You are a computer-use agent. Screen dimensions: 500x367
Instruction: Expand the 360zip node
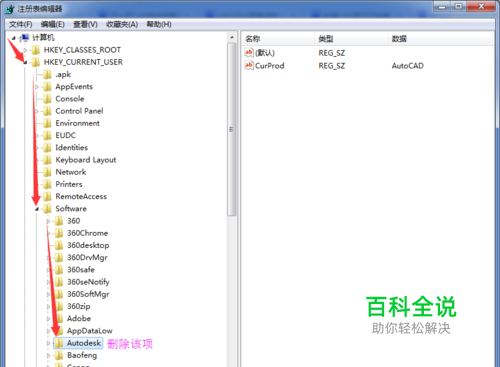tap(49, 307)
